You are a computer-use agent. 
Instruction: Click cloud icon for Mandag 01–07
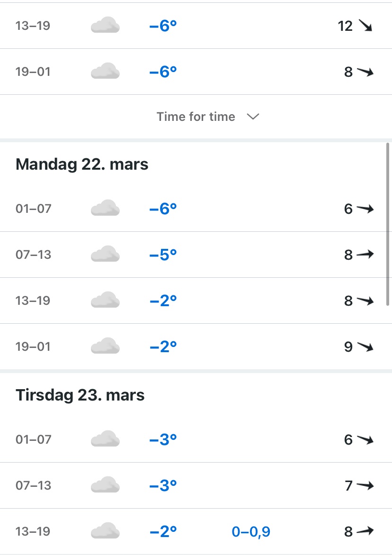click(x=105, y=209)
